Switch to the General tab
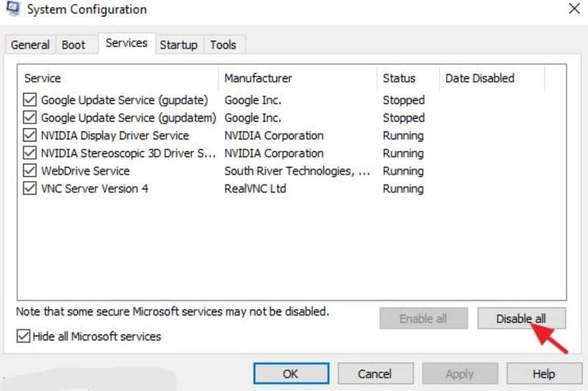 pos(30,45)
